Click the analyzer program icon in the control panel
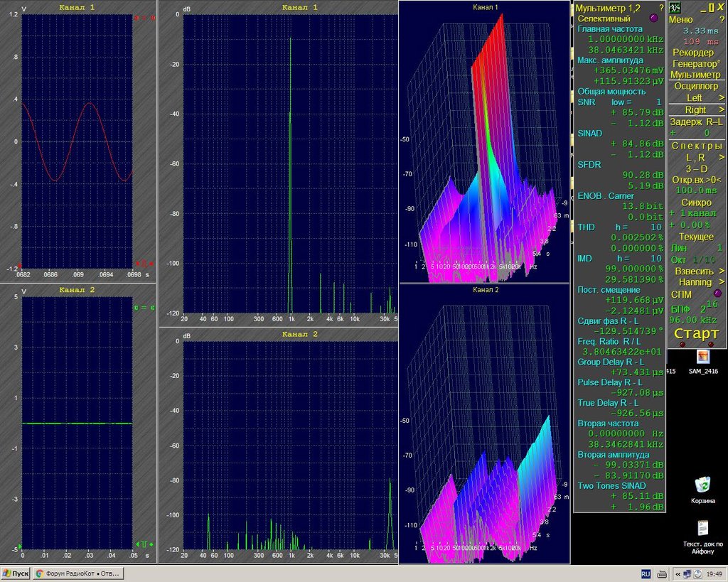728x582 pixels. click(675, 7)
